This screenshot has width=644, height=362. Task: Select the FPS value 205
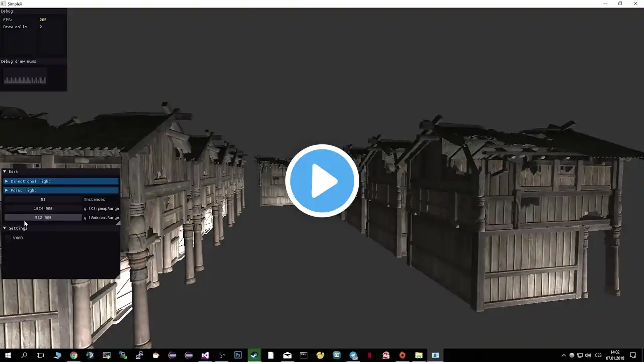[43, 20]
